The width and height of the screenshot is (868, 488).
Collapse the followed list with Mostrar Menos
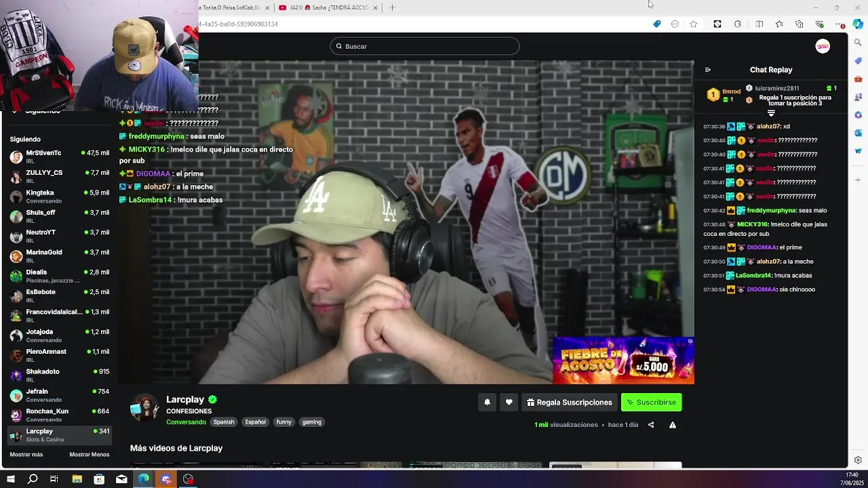pyautogui.click(x=90, y=454)
